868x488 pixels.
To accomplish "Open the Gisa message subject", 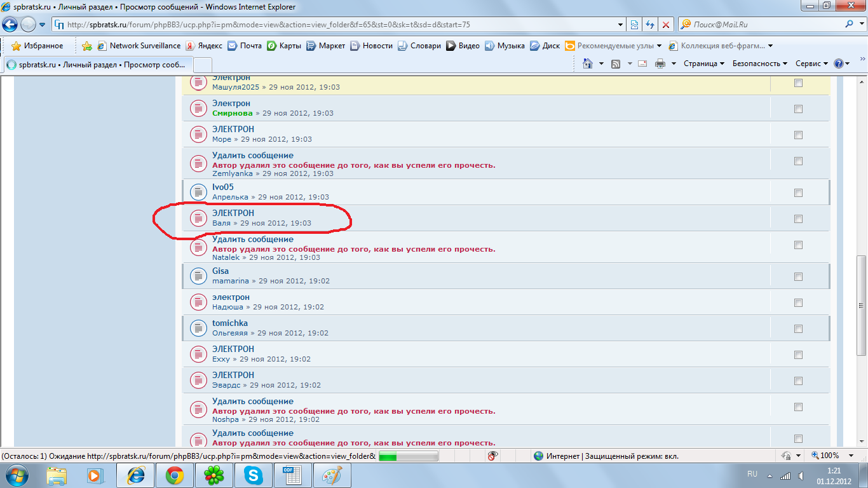I will (x=220, y=271).
